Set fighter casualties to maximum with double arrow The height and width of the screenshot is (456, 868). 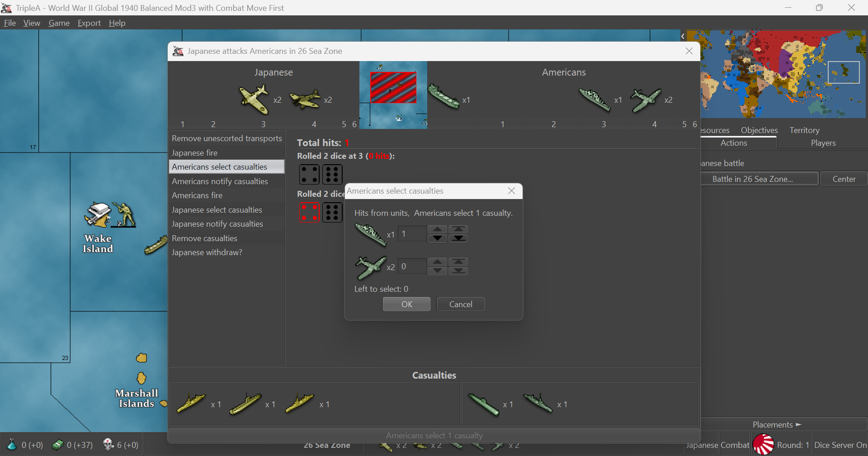pos(458,261)
